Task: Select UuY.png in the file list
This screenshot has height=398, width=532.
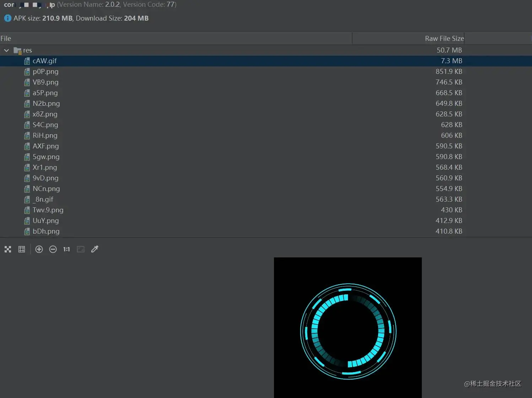Action: click(x=46, y=220)
